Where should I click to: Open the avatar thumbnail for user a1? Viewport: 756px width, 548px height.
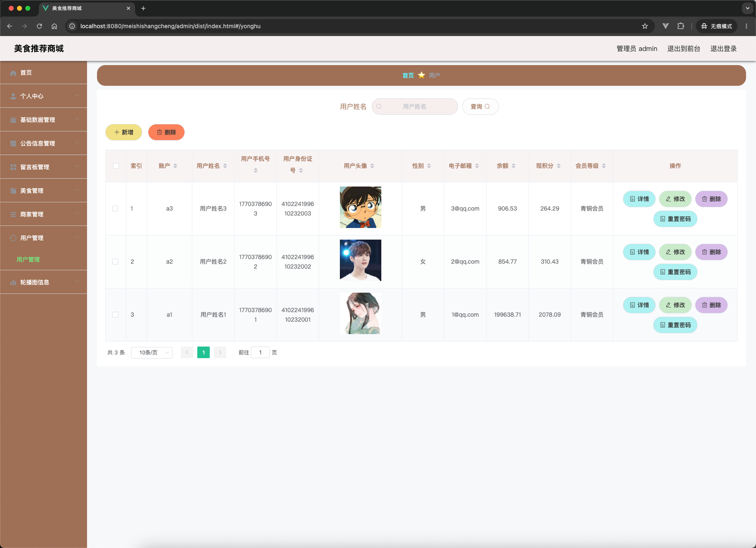coord(361,313)
